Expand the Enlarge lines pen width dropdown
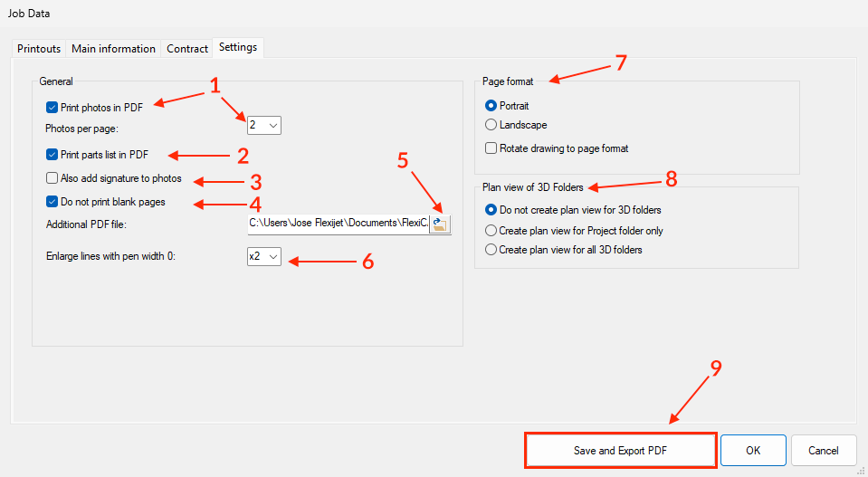 point(263,257)
